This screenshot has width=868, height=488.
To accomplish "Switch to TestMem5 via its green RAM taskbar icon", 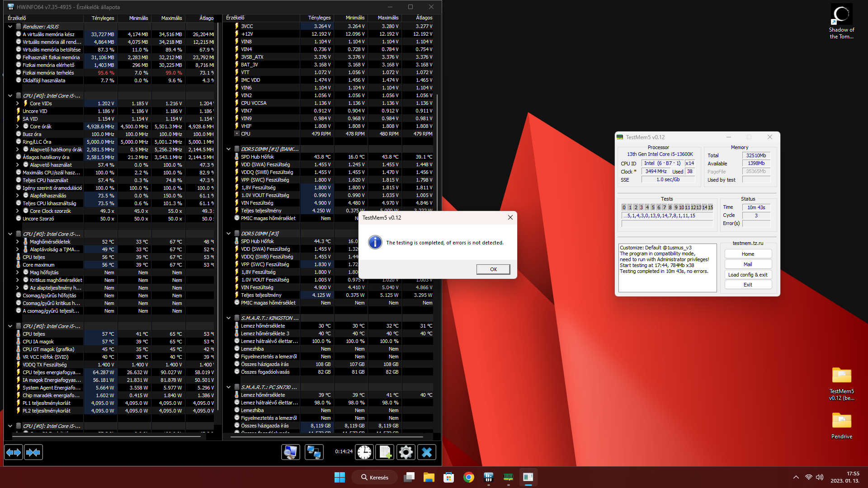I will (x=509, y=477).
